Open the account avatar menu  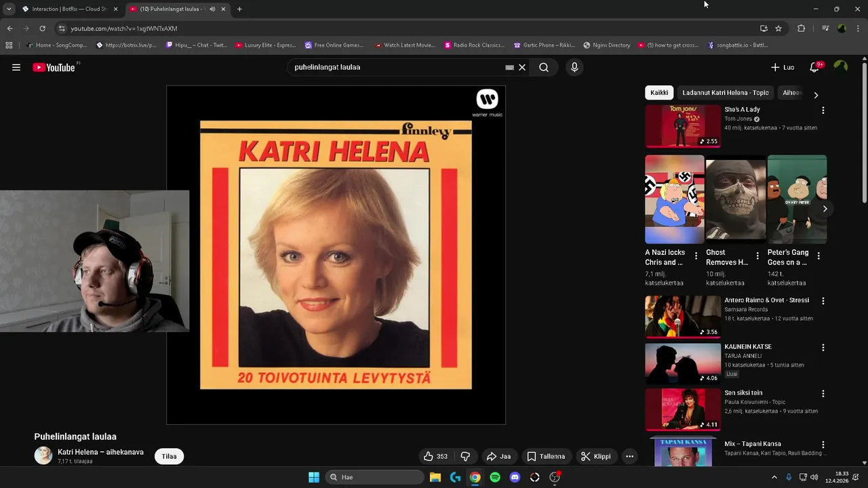pyautogui.click(x=841, y=66)
